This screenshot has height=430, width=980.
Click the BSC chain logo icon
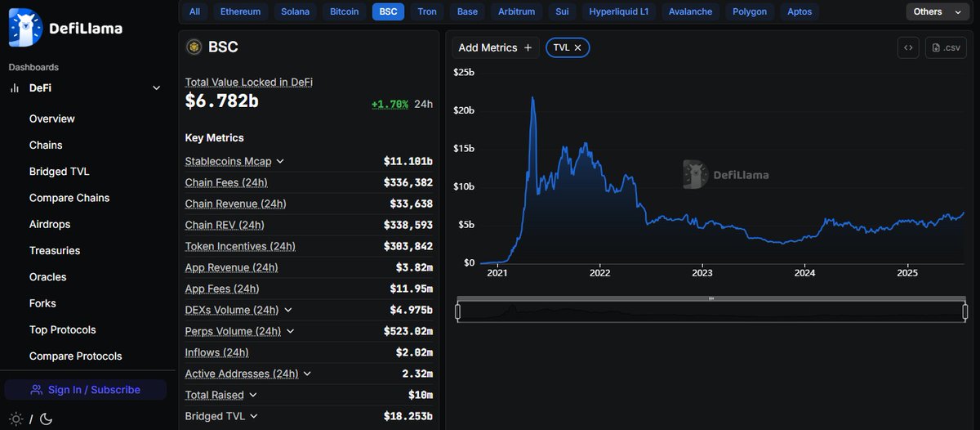coord(194,47)
